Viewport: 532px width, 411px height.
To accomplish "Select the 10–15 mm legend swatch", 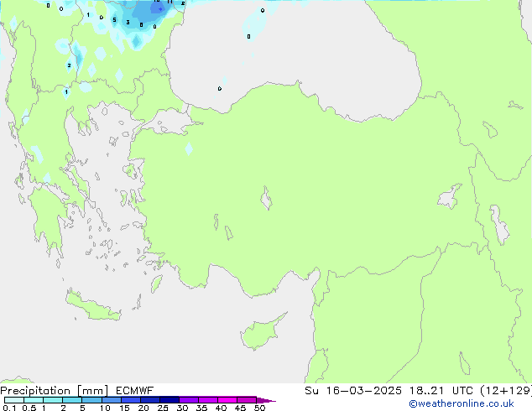I will (111, 400).
